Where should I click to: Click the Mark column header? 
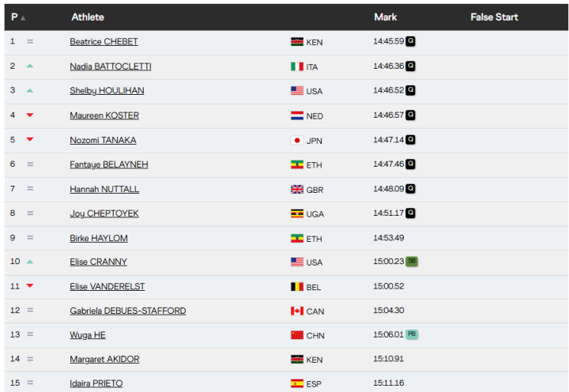385,17
